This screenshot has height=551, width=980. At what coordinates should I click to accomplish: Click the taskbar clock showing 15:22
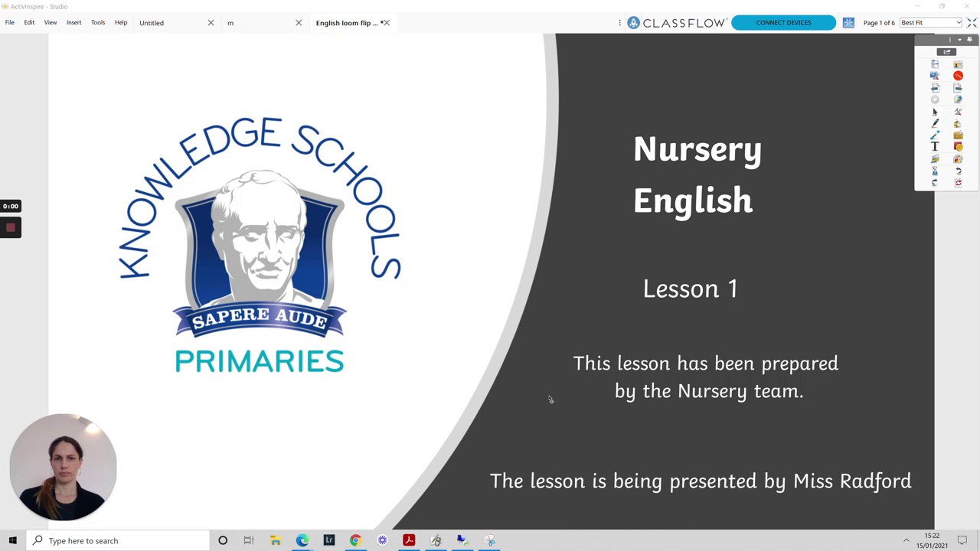[931, 540]
